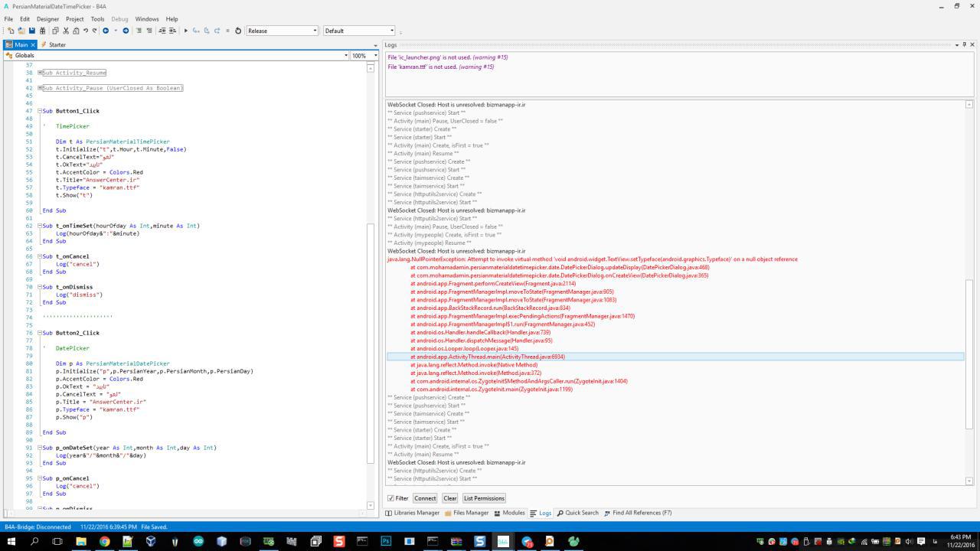Click the Cut scissors icon
Viewport: 980px width, 551px height.
pos(66,31)
